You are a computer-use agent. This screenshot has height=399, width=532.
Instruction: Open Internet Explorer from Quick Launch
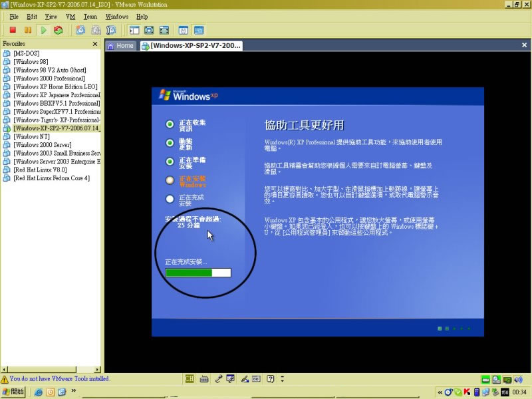coord(39,392)
